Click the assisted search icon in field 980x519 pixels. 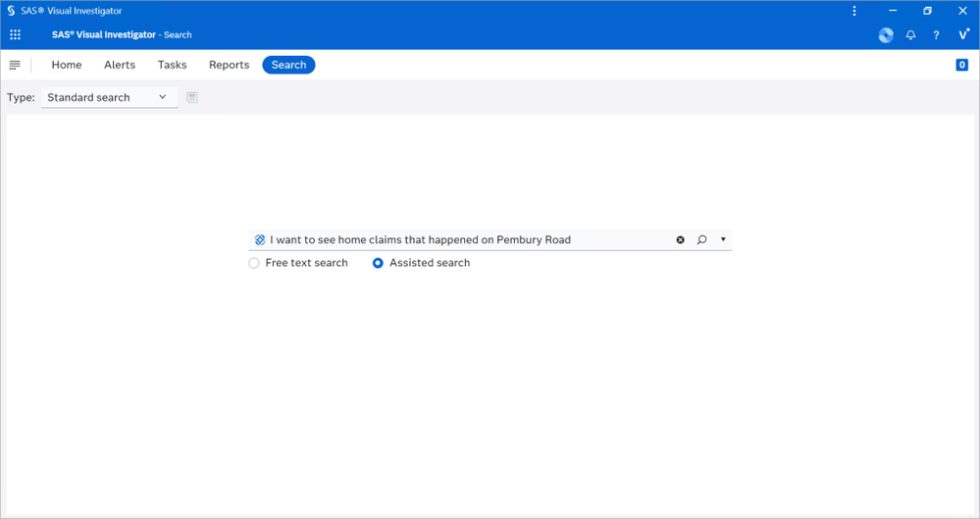(260, 239)
